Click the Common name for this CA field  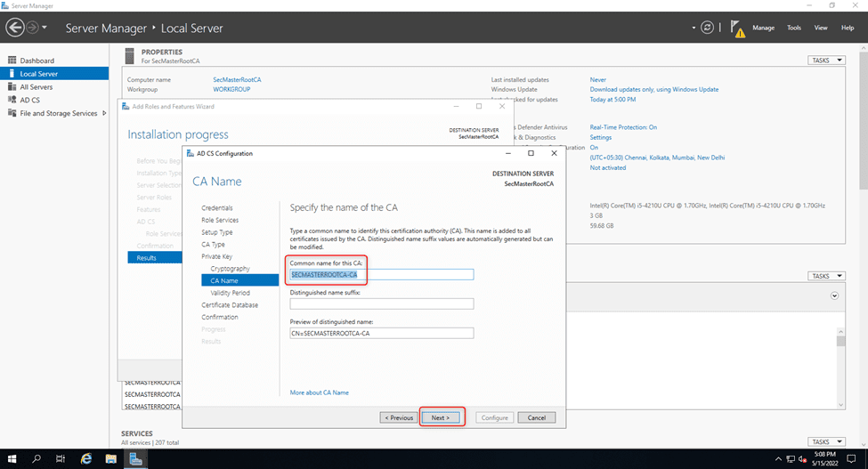pos(381,274)
